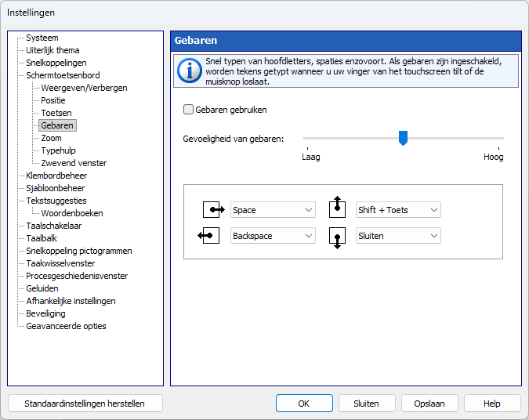Select Typehulp in the tree
Image resolution: width=529 pixels, height=420 pixels.
click(x=58, y=150)
